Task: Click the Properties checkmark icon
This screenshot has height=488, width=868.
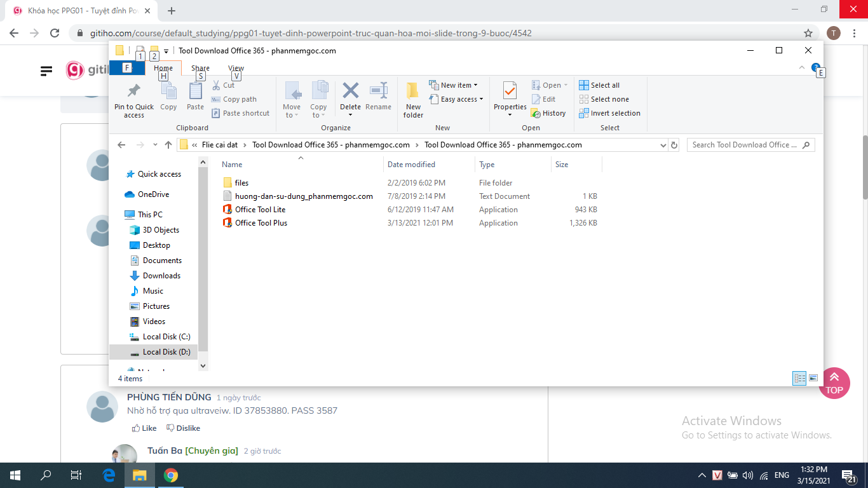Action: point(510,90)
